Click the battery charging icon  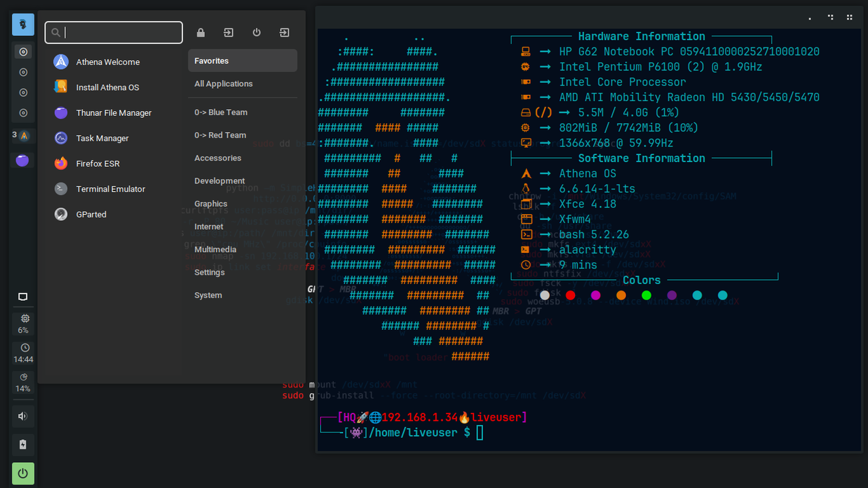23,445
